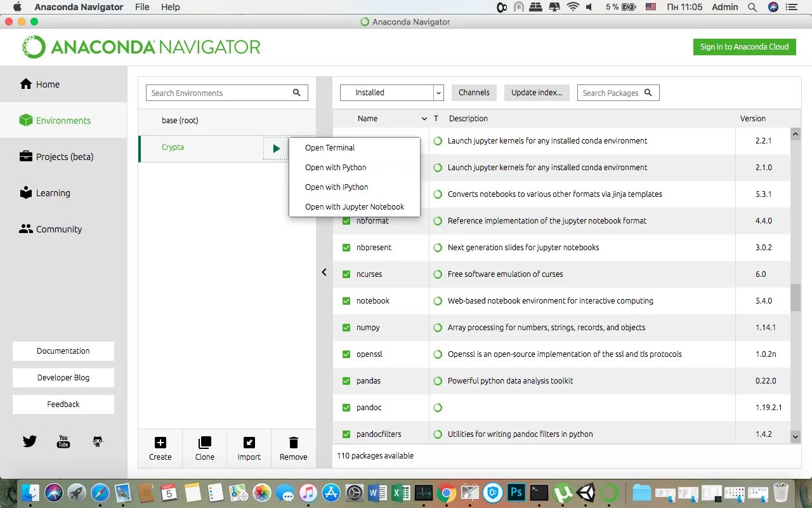Open Terminal from the Dock
This screenshot has width=812, height=508.
coord(539,492)
